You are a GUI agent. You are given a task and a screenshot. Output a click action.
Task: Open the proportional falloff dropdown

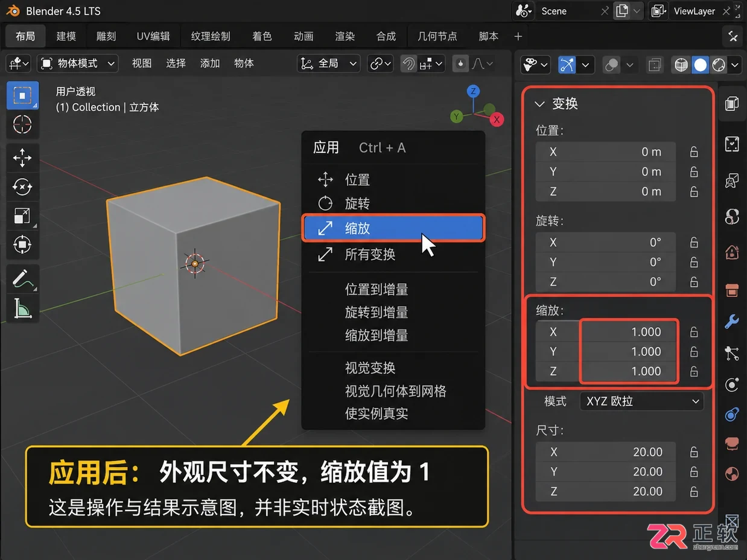tap(483, 63)
